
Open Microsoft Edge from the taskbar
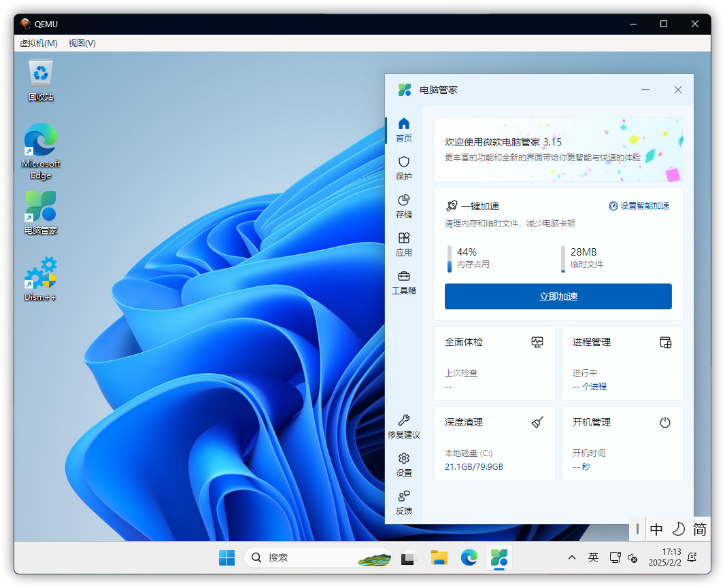tap(469, 557)
